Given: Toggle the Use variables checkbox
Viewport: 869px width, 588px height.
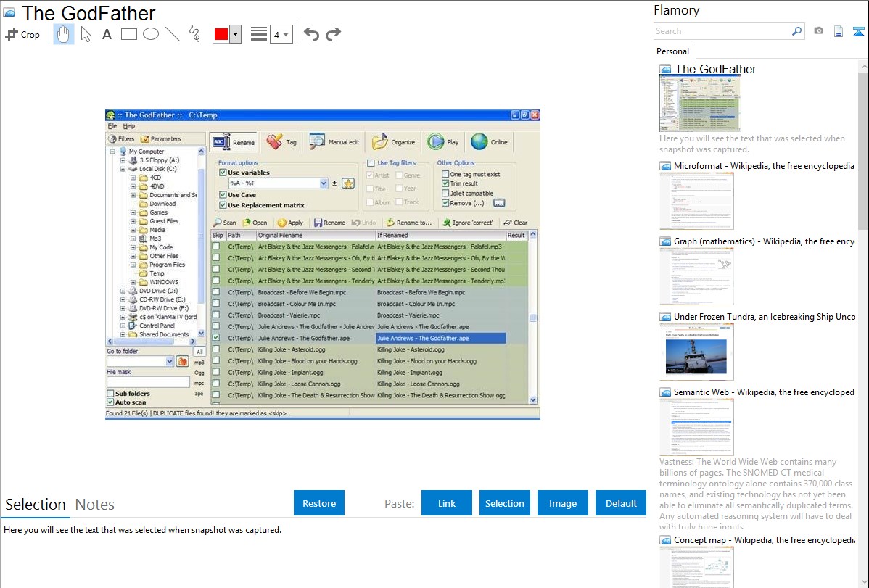Looking at the screenshot, I should pyautogui.click(x=223, y=173).
